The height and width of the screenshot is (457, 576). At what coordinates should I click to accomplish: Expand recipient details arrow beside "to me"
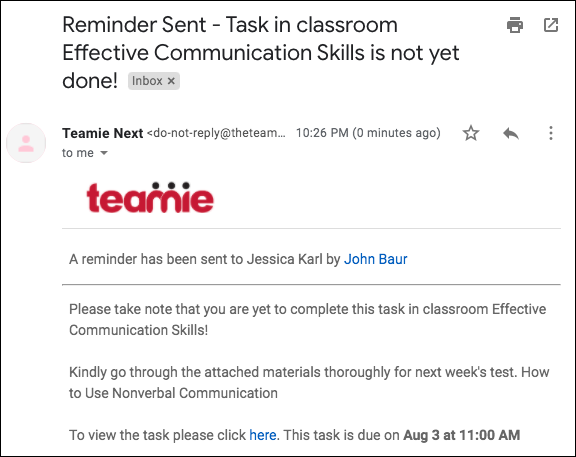tap(104, 153)
